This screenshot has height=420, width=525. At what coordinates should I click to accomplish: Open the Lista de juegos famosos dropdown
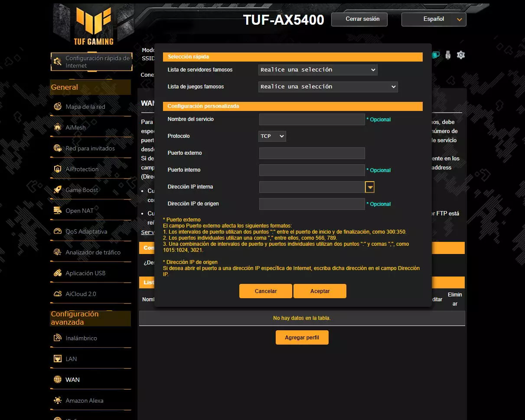(x=328, y=87)
